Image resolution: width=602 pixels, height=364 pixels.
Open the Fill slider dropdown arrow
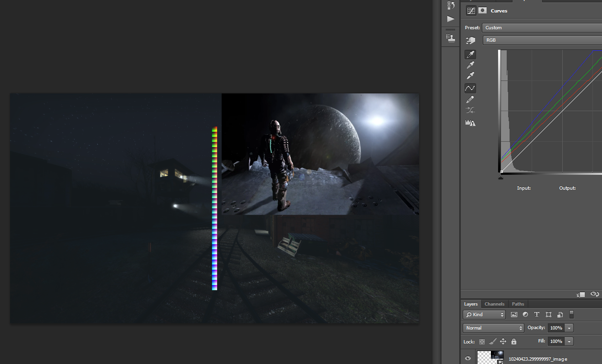pyautogui.click(x=569, y=341)
